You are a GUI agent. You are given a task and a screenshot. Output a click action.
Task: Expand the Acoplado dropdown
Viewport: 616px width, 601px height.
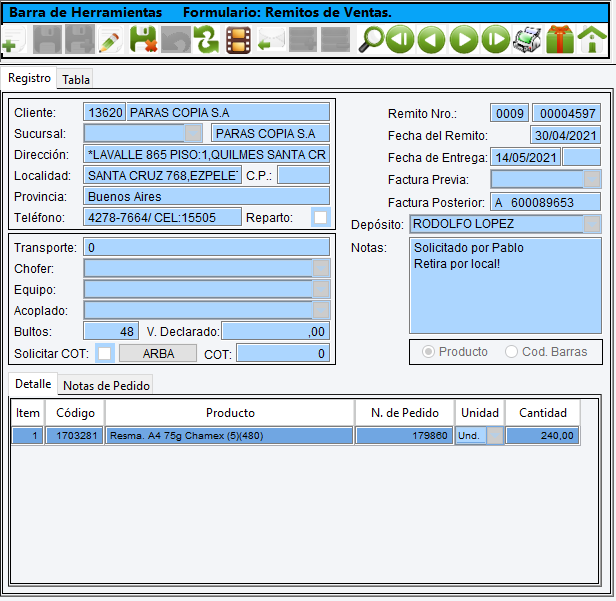coord(321,311)
